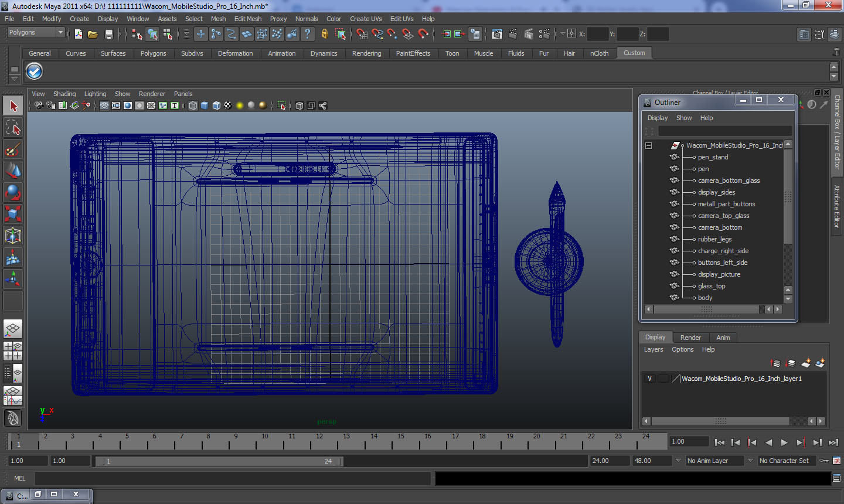This screenshot has height=504, width=844.
Task: Activate the Scale tool cube icon
Action: coord(13,214)
